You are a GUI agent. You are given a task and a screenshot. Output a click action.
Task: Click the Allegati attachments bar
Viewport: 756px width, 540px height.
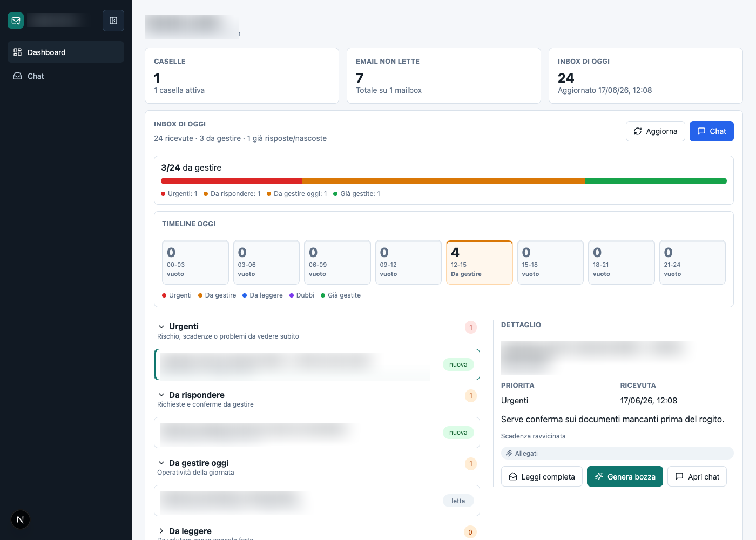click(617, 453)
